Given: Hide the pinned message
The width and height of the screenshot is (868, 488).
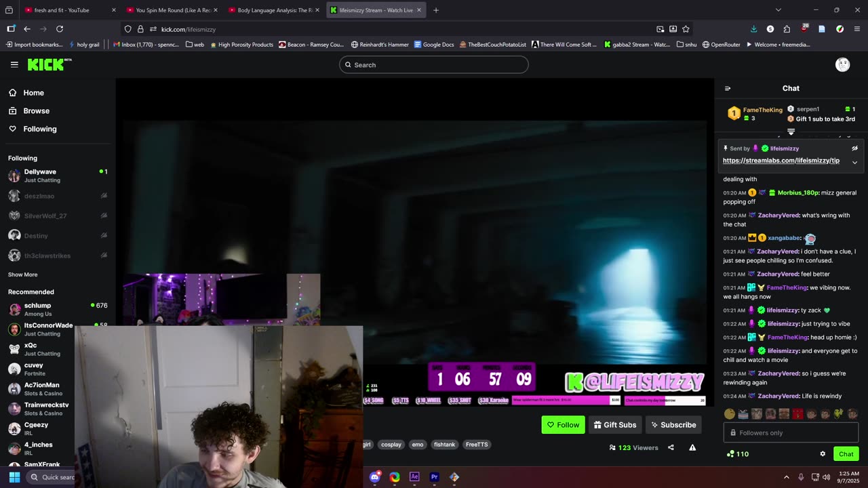Looking at the screenshot, I should click(x=854, y=148).
